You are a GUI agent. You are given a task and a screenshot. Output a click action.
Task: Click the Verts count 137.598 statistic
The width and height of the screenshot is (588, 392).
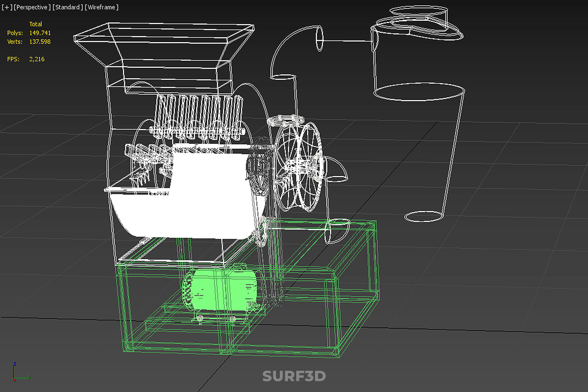pyautogui.click(x=40, y=42)
